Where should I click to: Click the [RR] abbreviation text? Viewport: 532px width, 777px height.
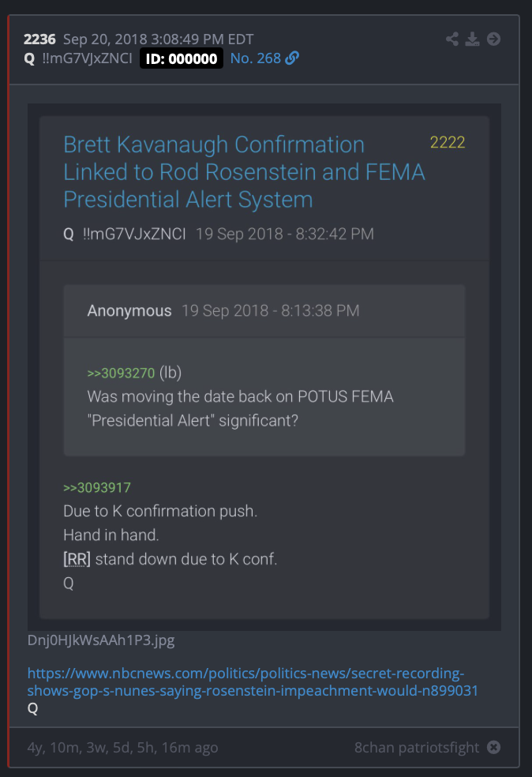point(77,559)
